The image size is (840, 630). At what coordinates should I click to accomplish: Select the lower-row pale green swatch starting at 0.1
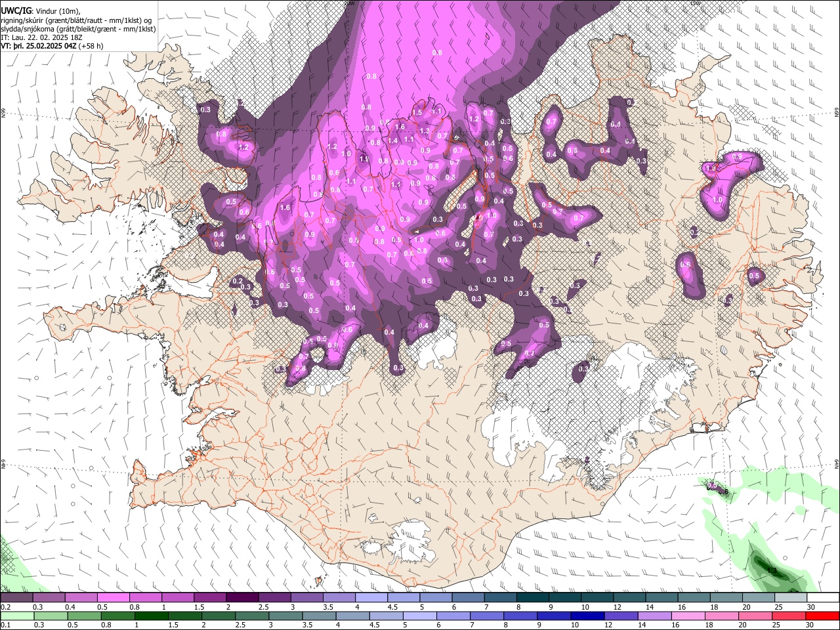[16, 616]
